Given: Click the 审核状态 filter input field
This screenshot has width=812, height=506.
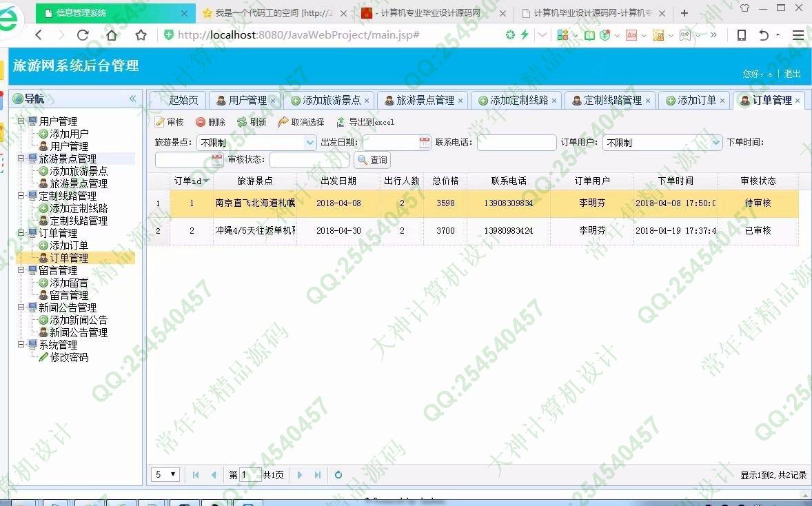Looking at the screenshot, I should pyautogui.click(x=309, y=159).
